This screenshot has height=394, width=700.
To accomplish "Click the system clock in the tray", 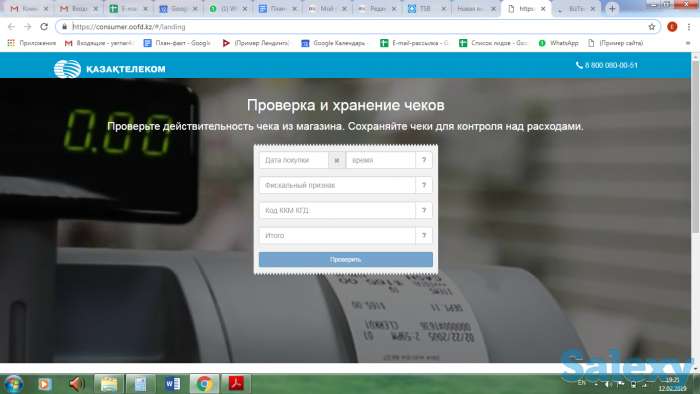I will click(673, 384).
